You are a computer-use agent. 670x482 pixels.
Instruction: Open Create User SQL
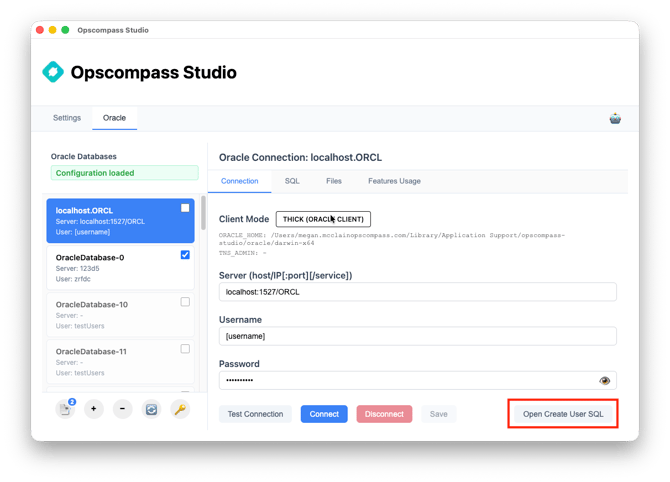click(x=563, y=414)
